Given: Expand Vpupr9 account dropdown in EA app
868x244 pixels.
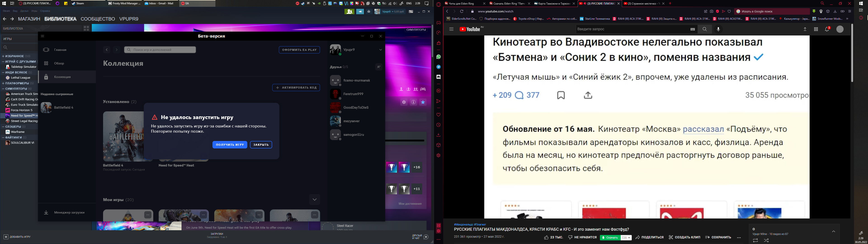Looking at the screenshot, I should (x=380, y=50).
